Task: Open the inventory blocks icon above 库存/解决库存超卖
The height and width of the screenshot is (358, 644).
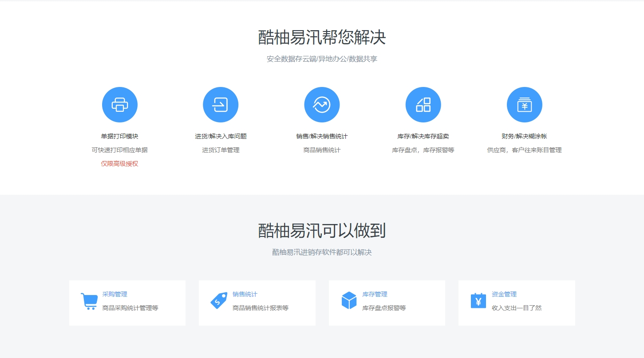Action: [x=423, y=105]
